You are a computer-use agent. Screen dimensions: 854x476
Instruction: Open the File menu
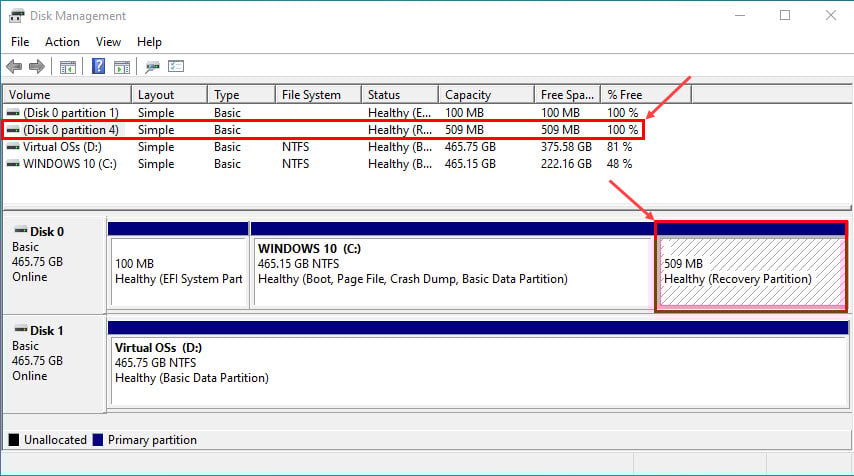[20, 42]
